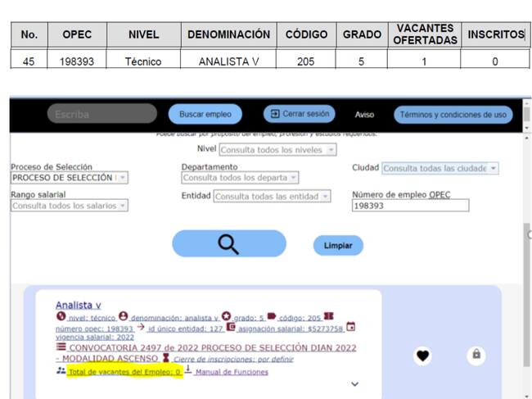Viewport: 532px width, 399px height.
Task: Click the convocatoria list icon
Action: pyautogui.click(x=61, y=347)
